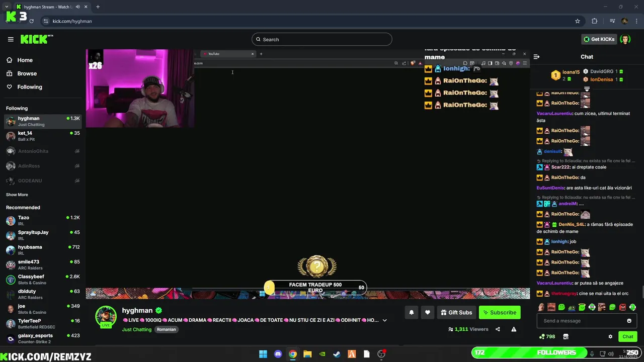The height and width of the screenshot is (362, 644).
Task: Open GODEANU offline channel
Action: coord(43,180)
